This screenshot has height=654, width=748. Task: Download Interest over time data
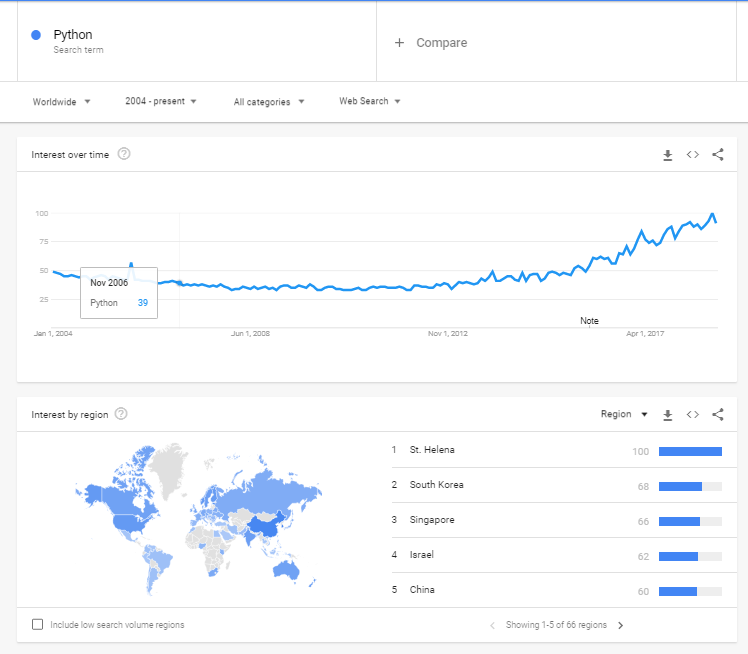pyautogui.click(x=667, y=155)
